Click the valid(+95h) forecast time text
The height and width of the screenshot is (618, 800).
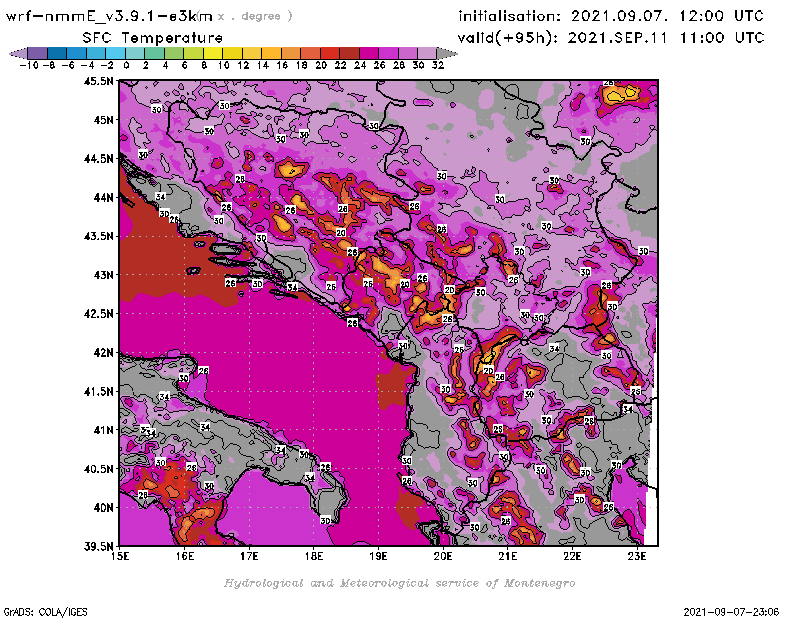(x=610, y=38)
